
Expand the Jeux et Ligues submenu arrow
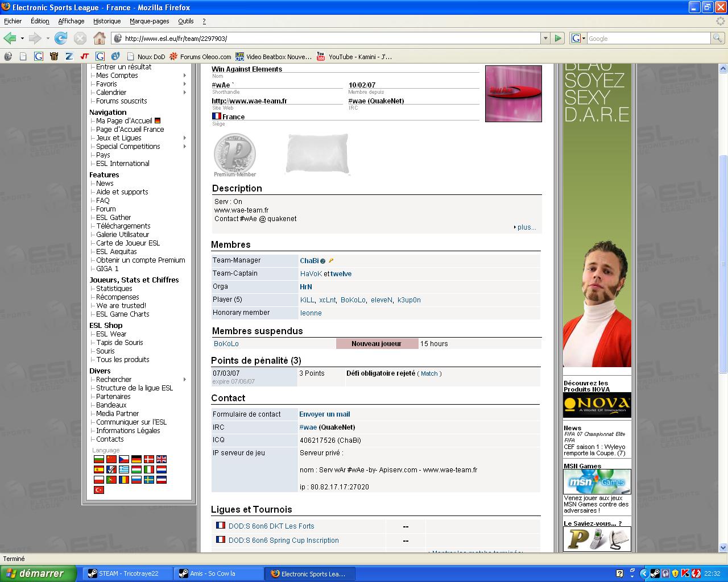pyautogui.click(x=185, y=138)
